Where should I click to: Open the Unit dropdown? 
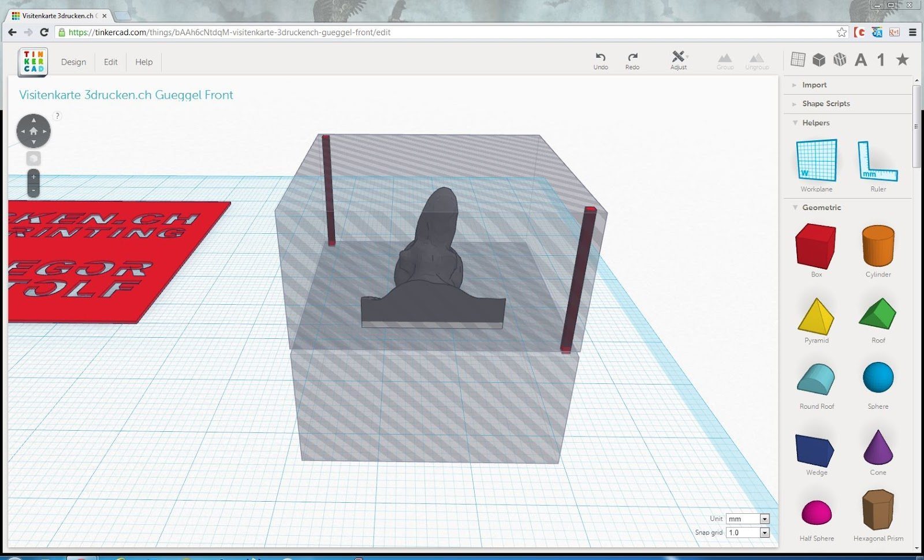click(x=747, y=519)
